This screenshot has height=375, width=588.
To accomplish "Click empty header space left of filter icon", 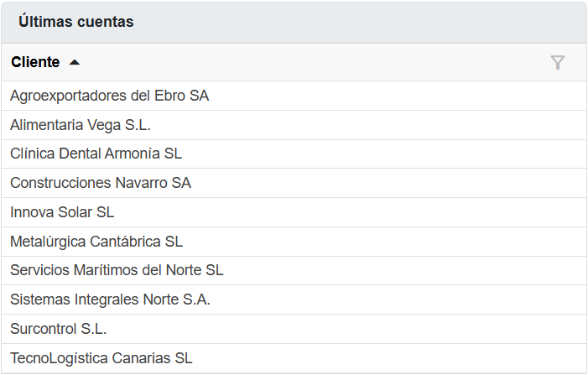I will 336,62.
